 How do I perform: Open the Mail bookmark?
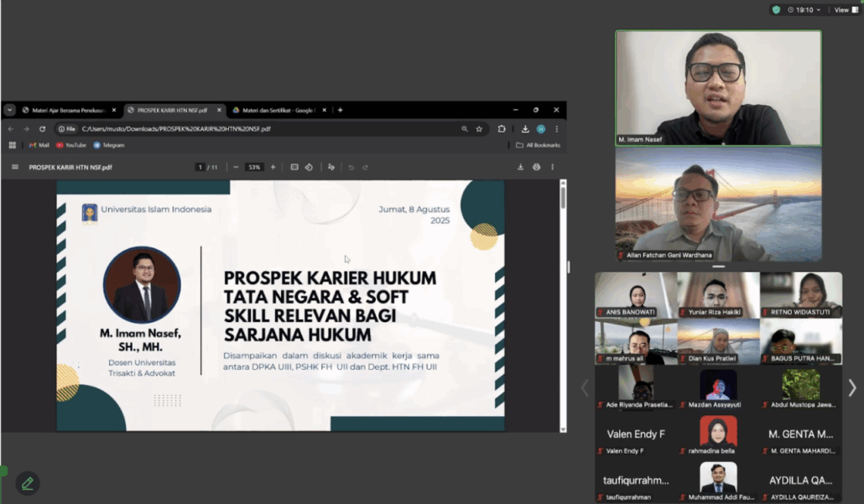tap(39, 145)
